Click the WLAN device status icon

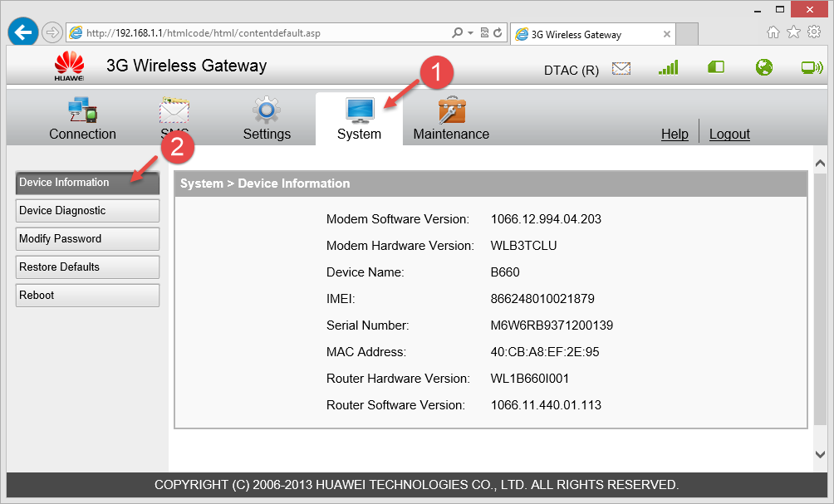[812, 67]
